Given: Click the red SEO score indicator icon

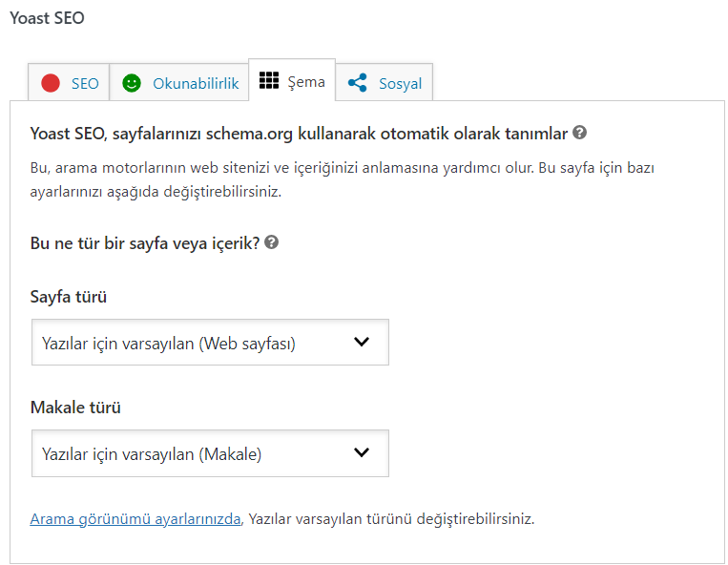Looking at the screenshot, I should (51, 84).
